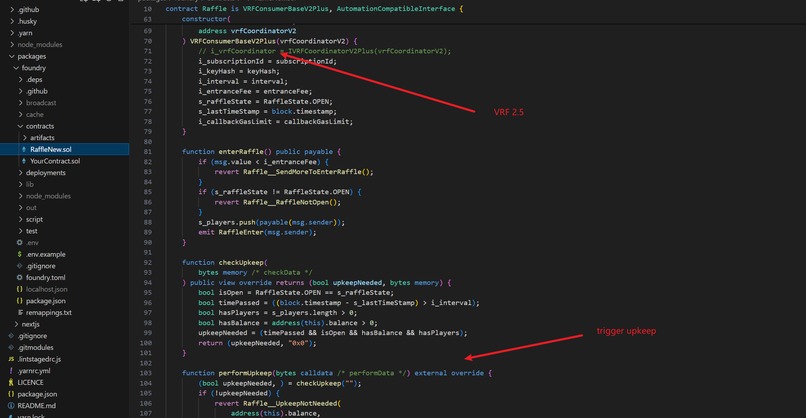Click the git icon beside .gitmodules
Screen dimensions: 806x418
11,348
